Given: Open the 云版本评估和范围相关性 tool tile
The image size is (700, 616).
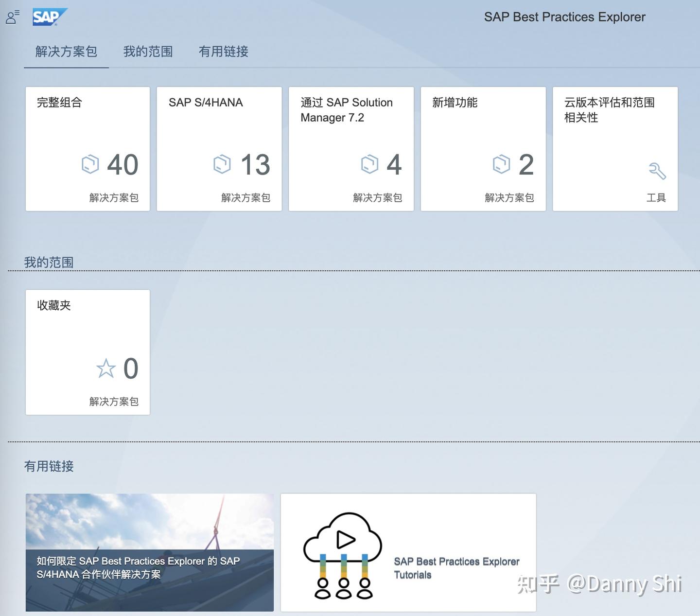Looking at the screenshot, I should [x=615, y=148].
